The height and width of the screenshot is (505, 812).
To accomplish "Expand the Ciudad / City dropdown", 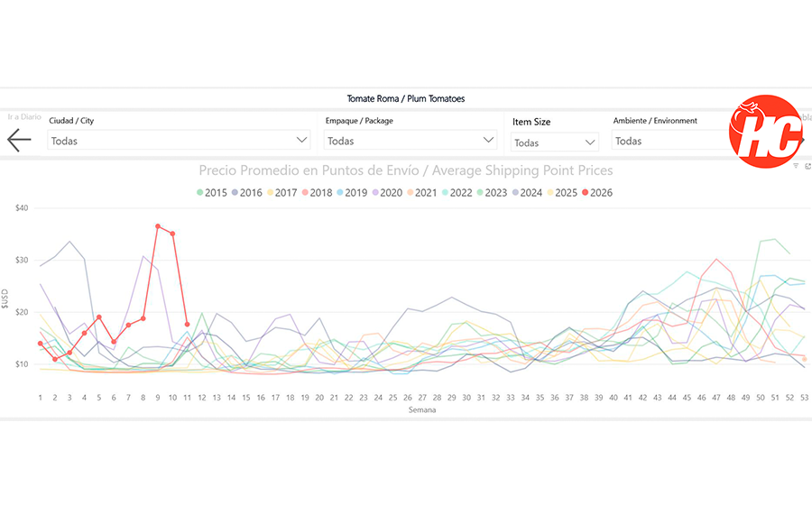I will point(179,141).
